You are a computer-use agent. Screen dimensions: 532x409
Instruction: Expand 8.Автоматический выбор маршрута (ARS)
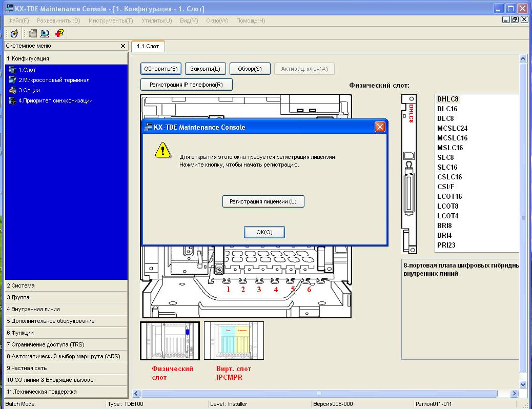[x=66, y=356]
